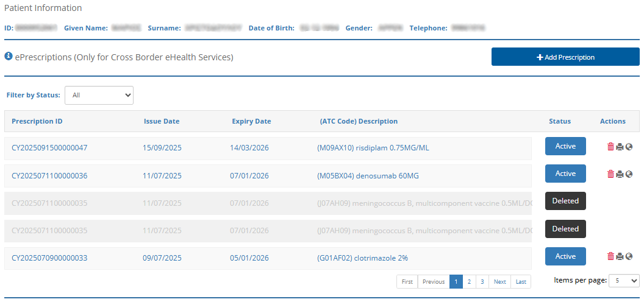Click Active status of denosumab prescription

[x=565, y=174]
